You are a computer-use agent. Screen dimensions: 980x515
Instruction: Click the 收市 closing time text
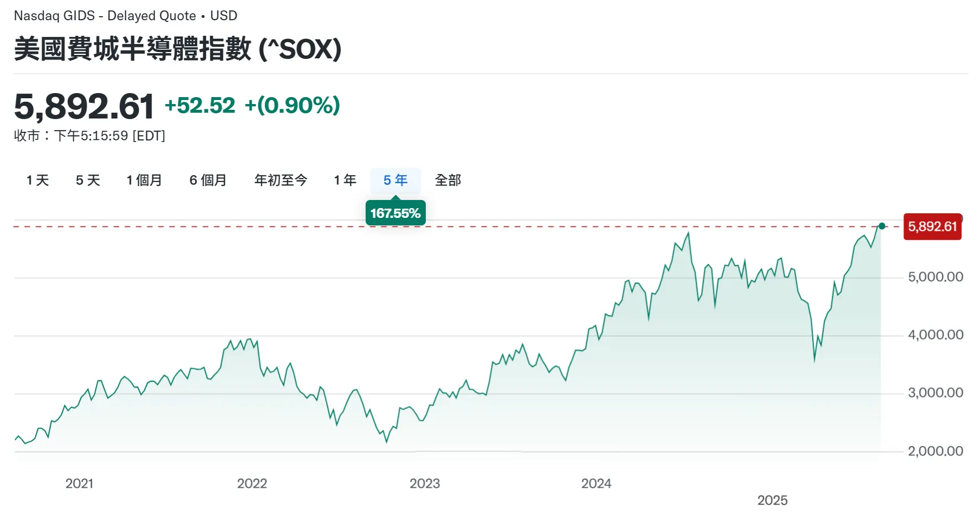(x=90, y=135)
